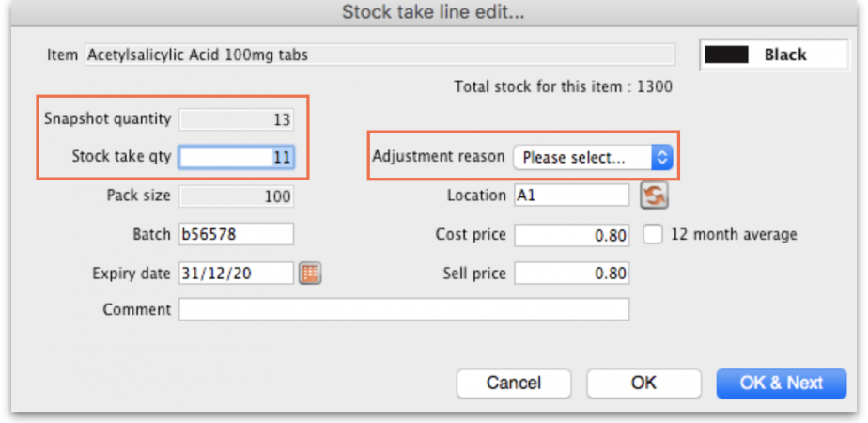The width and height of the screenshot is (868, 423).
Task: Click the OK & Next button
Action: 781,383
